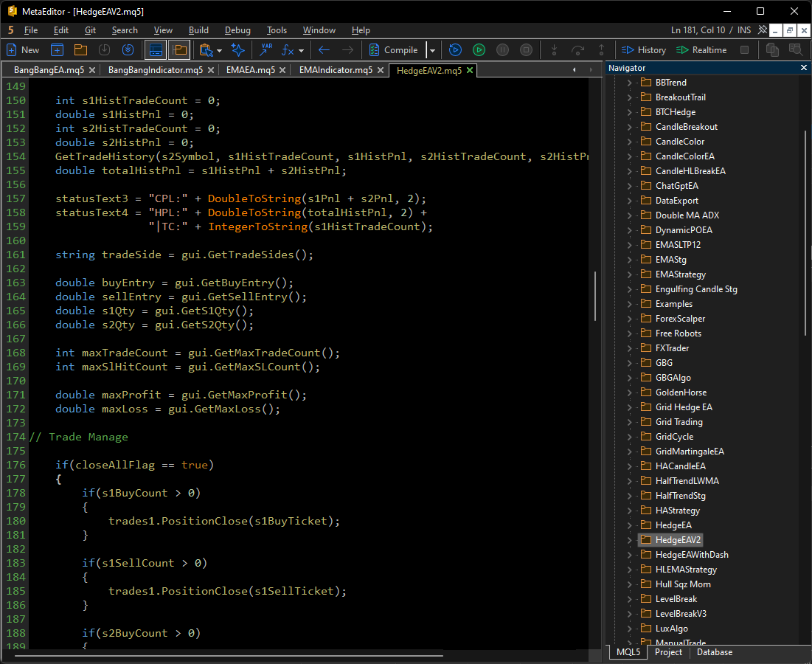Start profiling on History data
812x664 pixels.
tap(644, 50)
